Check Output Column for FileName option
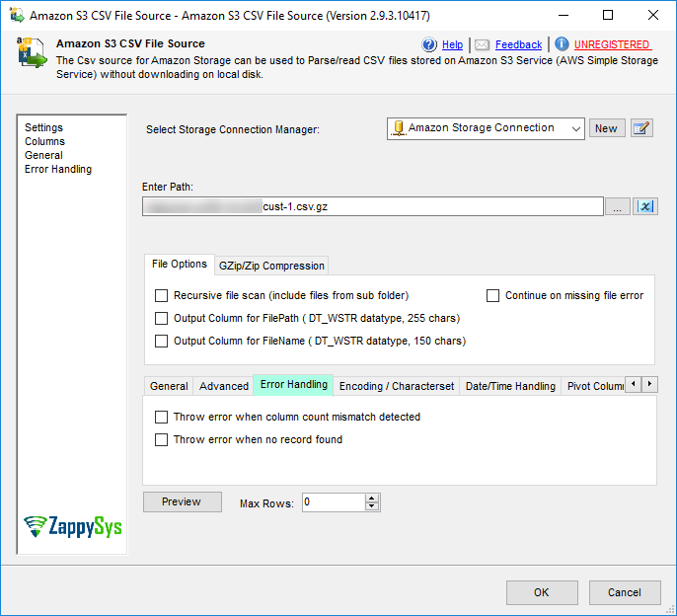This screenshot has width=677, height=616. coord(161,342)
